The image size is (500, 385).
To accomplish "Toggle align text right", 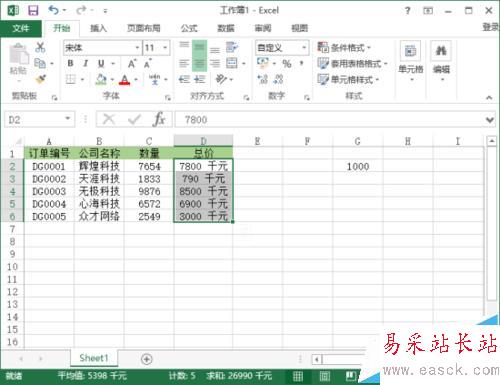I will click(x=215, y=63).
